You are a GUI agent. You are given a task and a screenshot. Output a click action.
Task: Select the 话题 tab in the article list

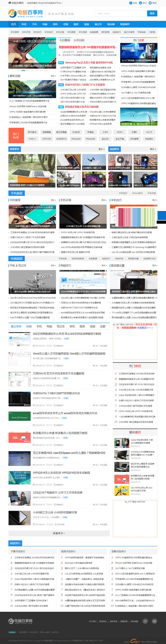click(x=103, y=327)
